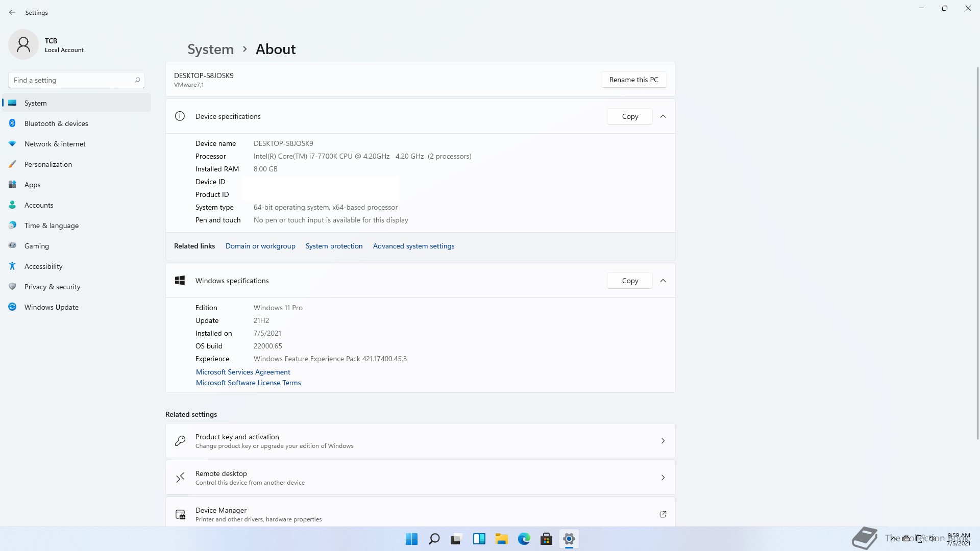
Task: Click the Related settings heading
Action: point(191,414)
